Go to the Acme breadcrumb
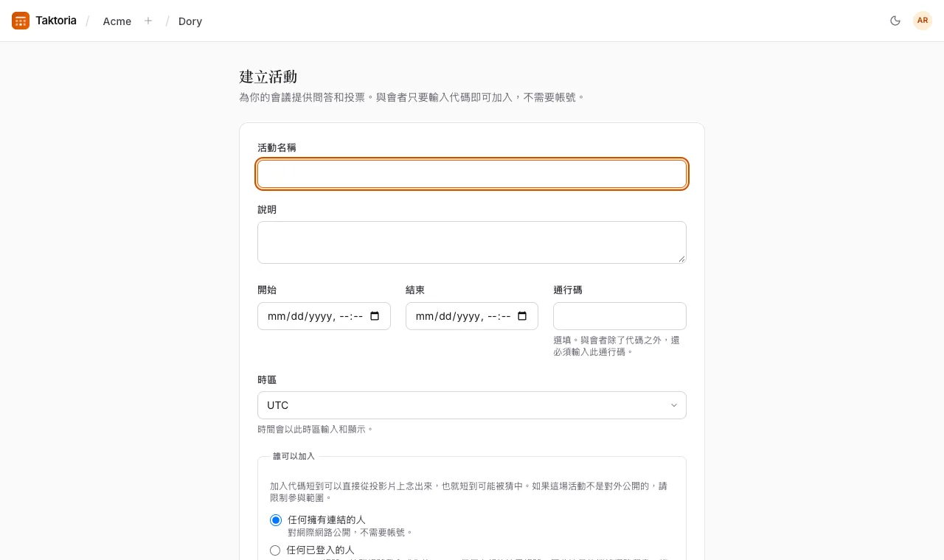The height and width of the screenshot is (560, 944). tap(117, 21)
